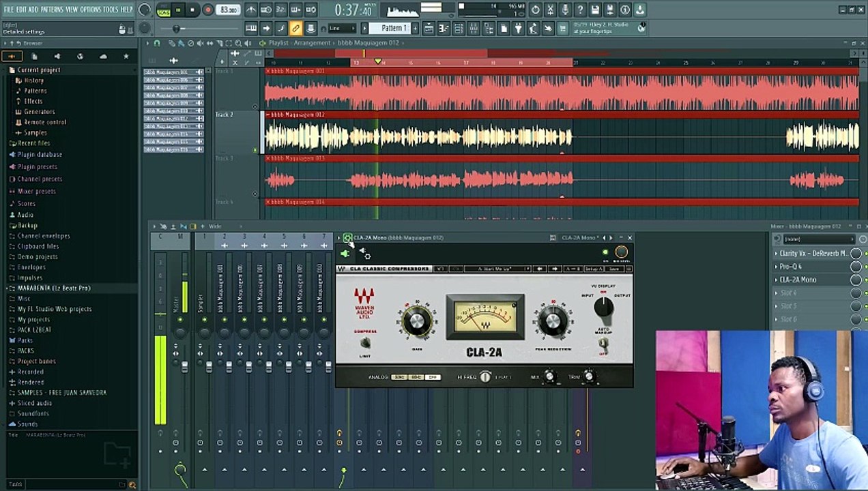This screenshot has height=491, width=868.
Task: Click the CLA-2A Gain knob
Action: (416, 321)
